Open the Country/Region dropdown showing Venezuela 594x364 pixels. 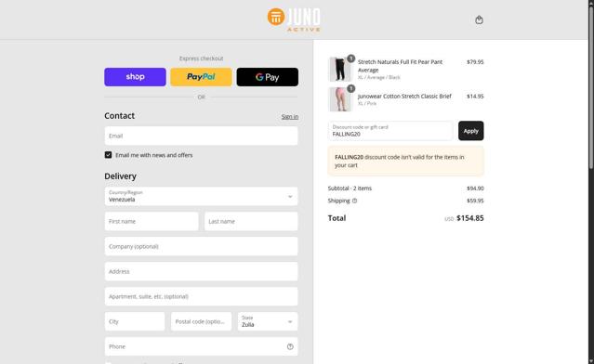[201, 196]
